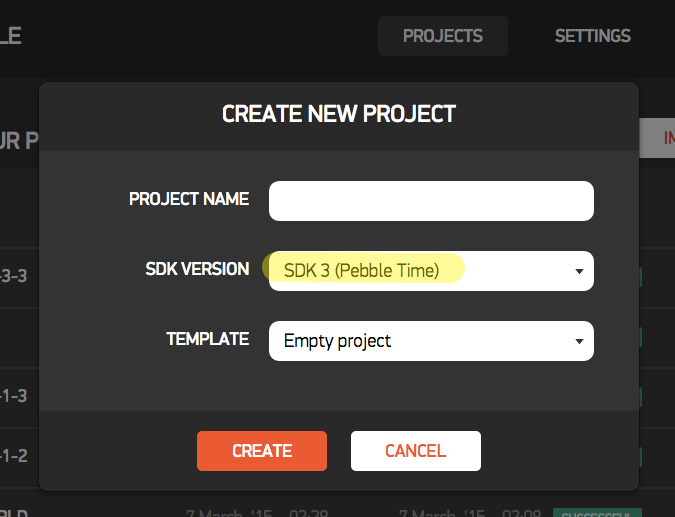Click the SDK Version dropdown arrow

click(x=578, y=271)
